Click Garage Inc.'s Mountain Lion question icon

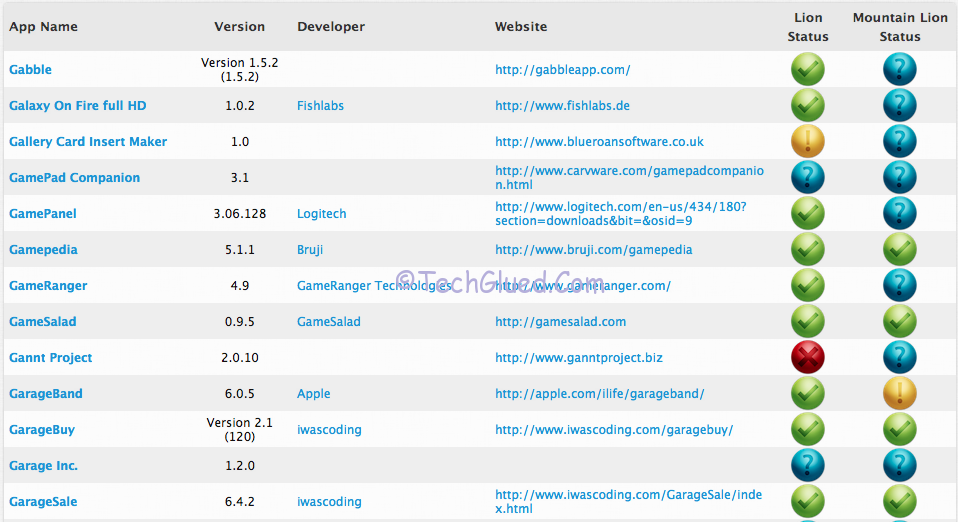pos(899,466)
